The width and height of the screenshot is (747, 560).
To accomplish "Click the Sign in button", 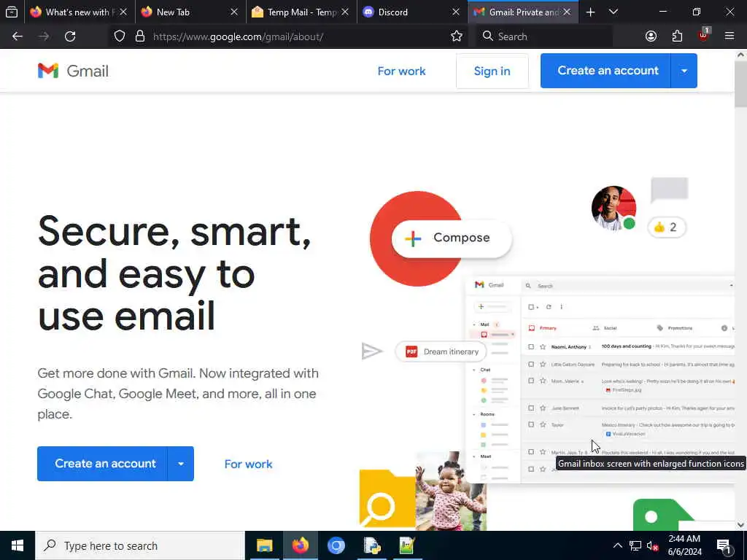I will 492,71.
